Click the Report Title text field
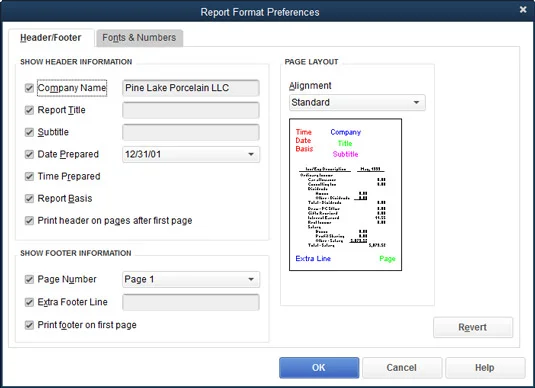 point(191,110)
